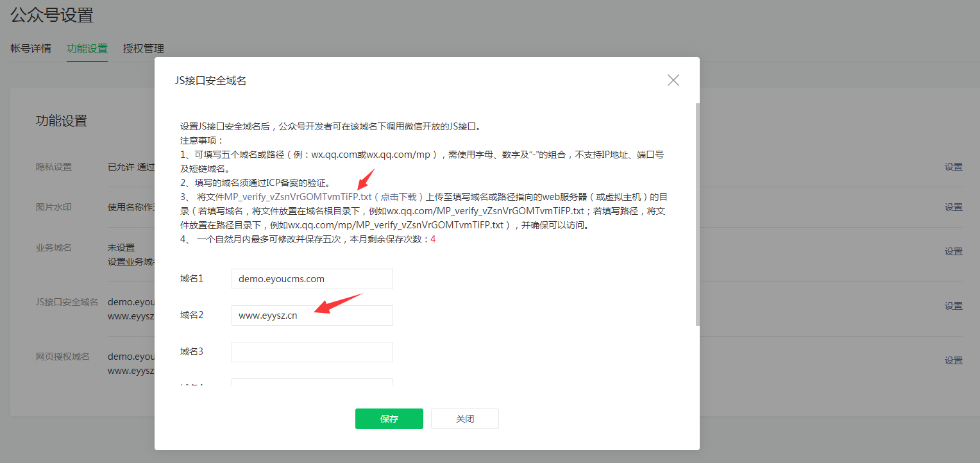Screen dimensions: 980x463
Task: Click the 公众号设置 page title
Action: [x=51, y=15]
